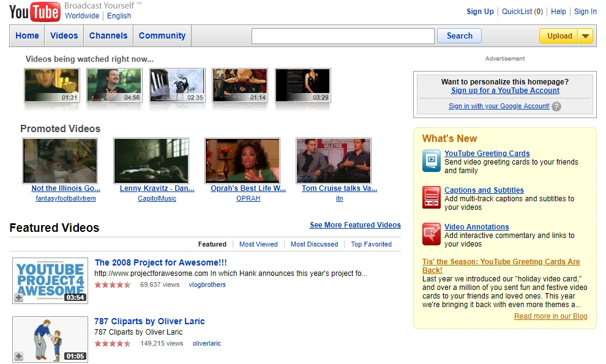This screenshot has height=364, width=606.
Task: Select the Most Discussed filter
Action: click(314, 244)
